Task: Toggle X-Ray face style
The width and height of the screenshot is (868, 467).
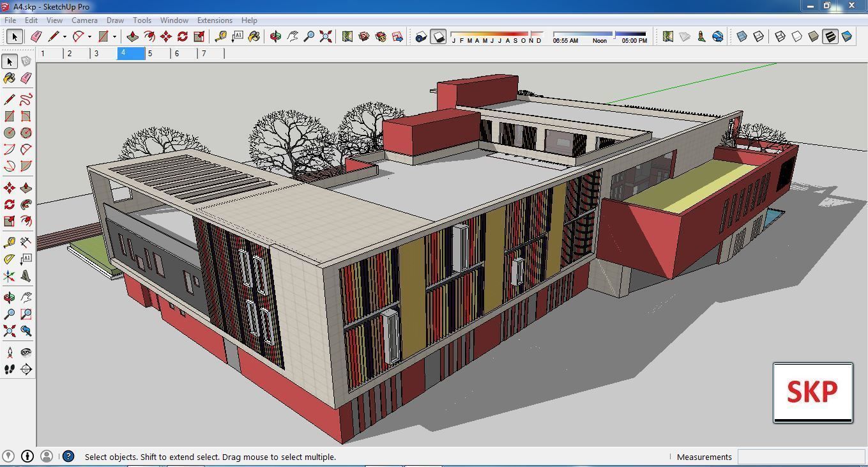Action: tap(742, 36)
